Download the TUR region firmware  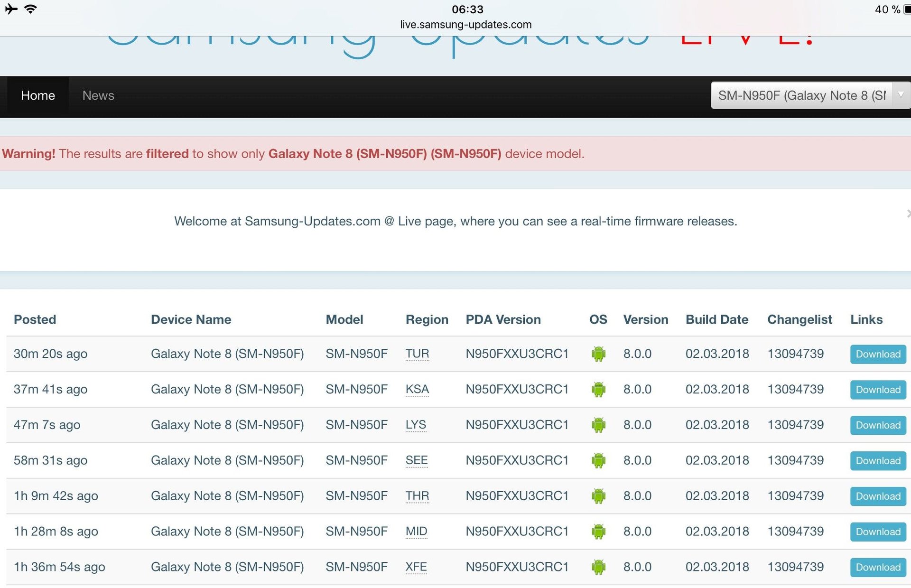(878, 354)
